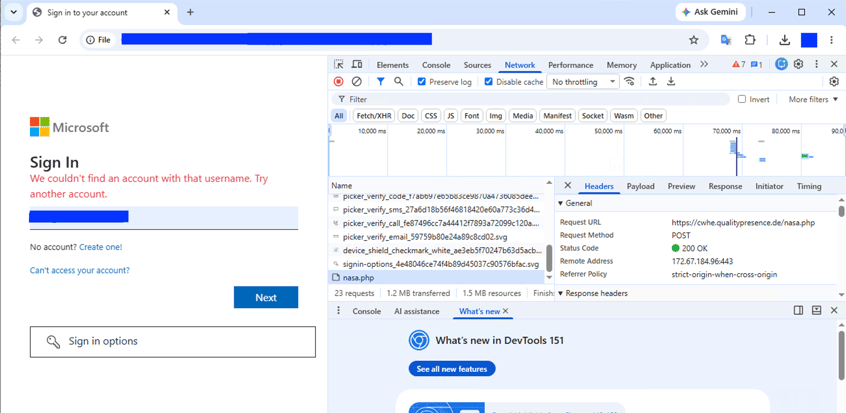Toggle the device toolbar icon
The image size is (846, 413).
coord(357,65)
